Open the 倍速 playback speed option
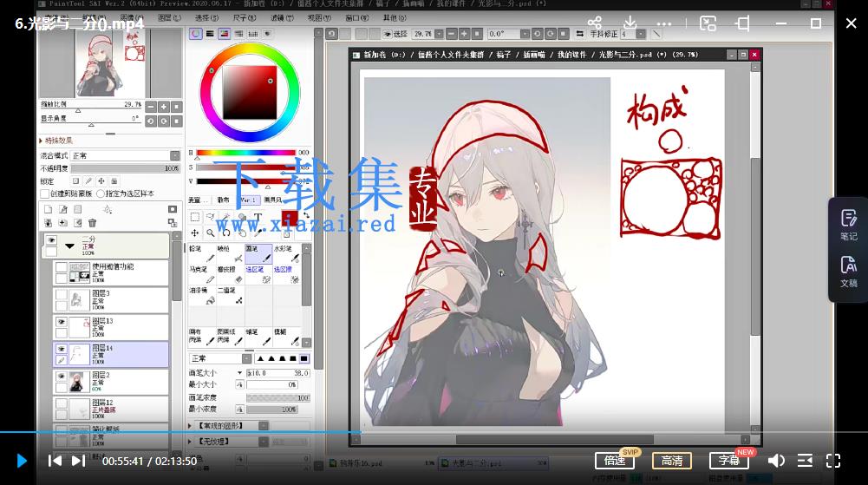Viewport: 868px width, 485px height. (x=615, y=461)
